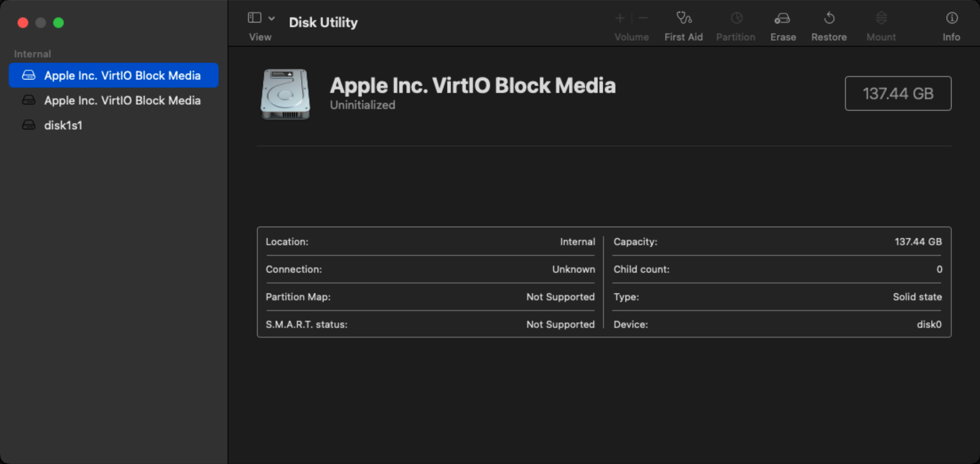The height and width of the screenshot is (464, 980).
Task: Click the 137.44 GB capacity button
Action: [898, 93]
